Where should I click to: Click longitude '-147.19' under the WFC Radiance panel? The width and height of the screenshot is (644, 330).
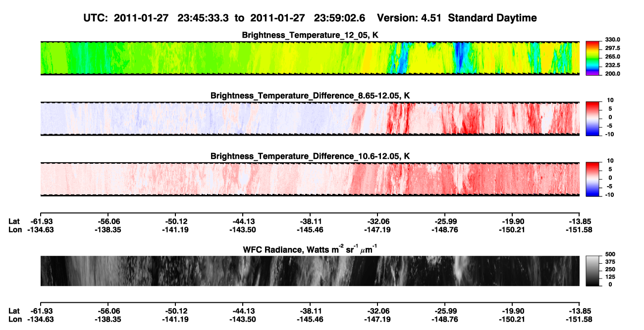(377, 319)
